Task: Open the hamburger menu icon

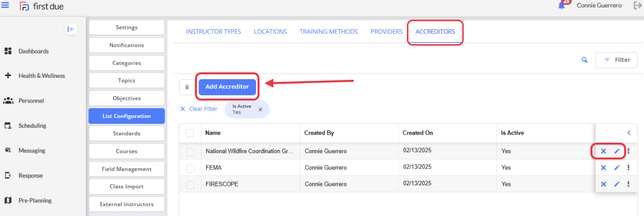Action: tap(5, 5)
